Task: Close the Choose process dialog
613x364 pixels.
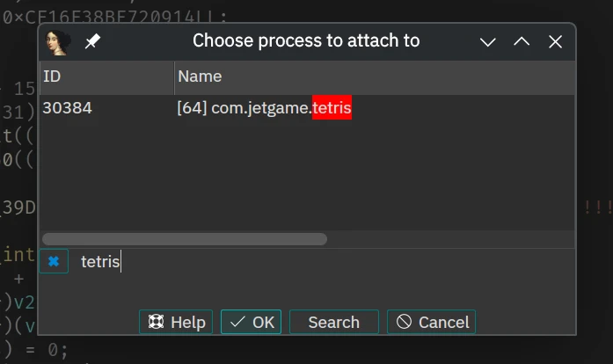Action: tap(555, 41)
